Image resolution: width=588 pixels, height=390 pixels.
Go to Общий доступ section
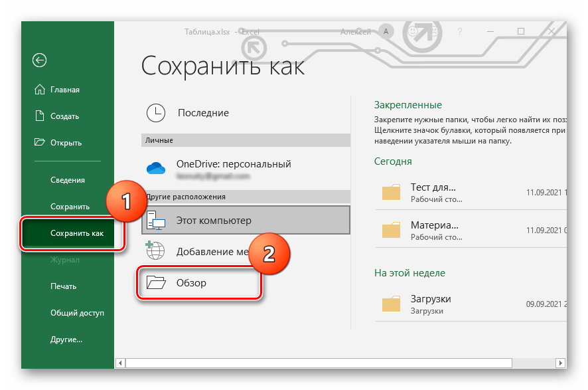coord(72,313)
